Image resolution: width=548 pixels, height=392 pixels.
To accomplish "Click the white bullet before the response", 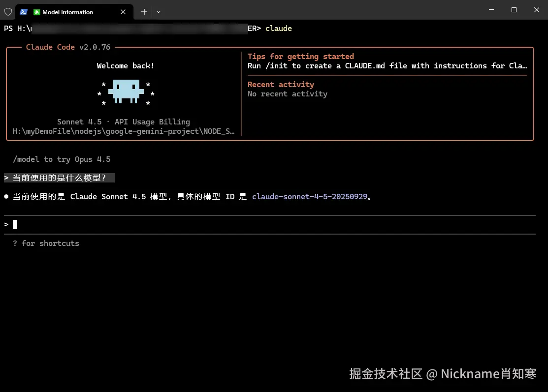I will (6, 197).
